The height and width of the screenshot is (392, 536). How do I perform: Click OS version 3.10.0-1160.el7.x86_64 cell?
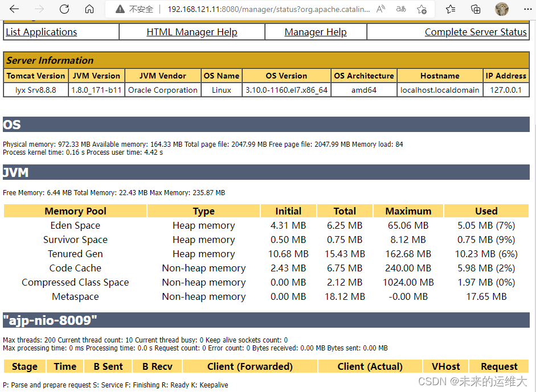[287, 90]
